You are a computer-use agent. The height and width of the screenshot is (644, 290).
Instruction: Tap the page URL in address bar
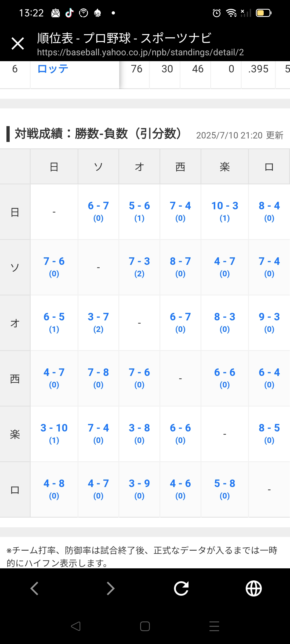(x=140, y=52)
